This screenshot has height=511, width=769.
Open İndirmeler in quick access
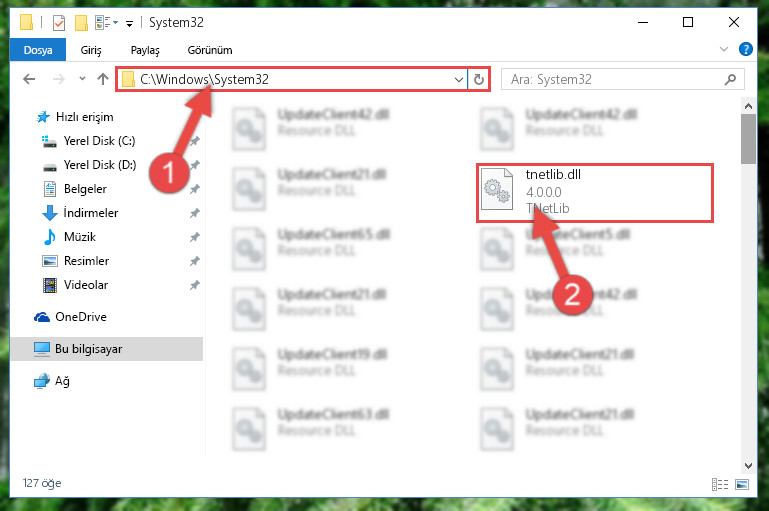[91, 213]
